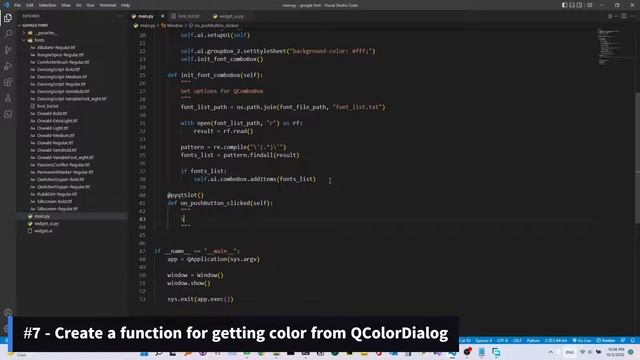Select the Python interpreter version in status bar
640x360 pixels.
click(x=556, y=340)
